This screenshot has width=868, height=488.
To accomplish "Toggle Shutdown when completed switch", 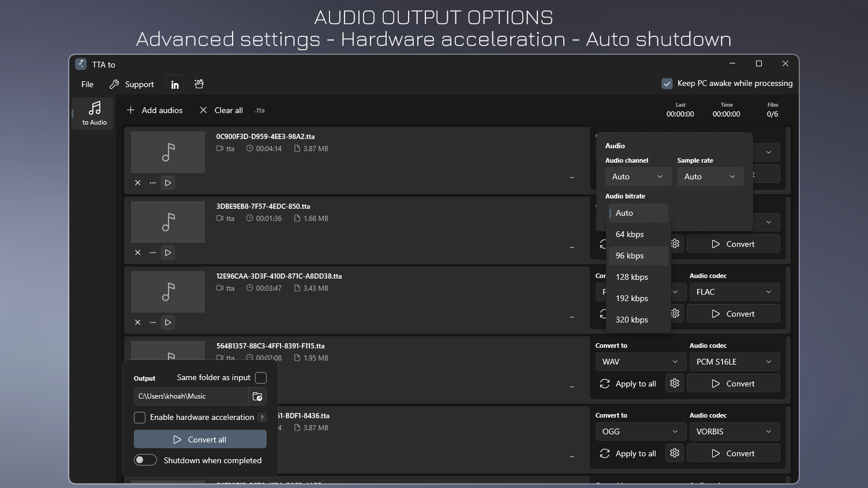I will (145, 460).
